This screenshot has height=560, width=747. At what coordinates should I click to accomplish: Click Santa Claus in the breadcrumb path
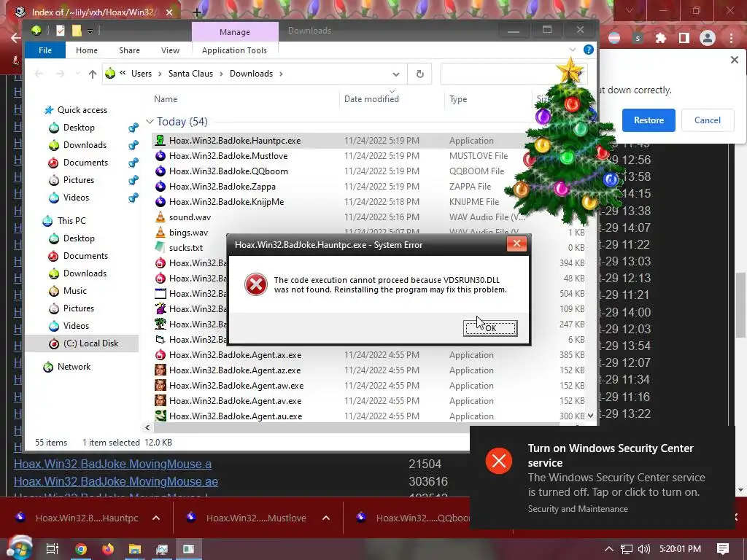click(x=190, y=74)
